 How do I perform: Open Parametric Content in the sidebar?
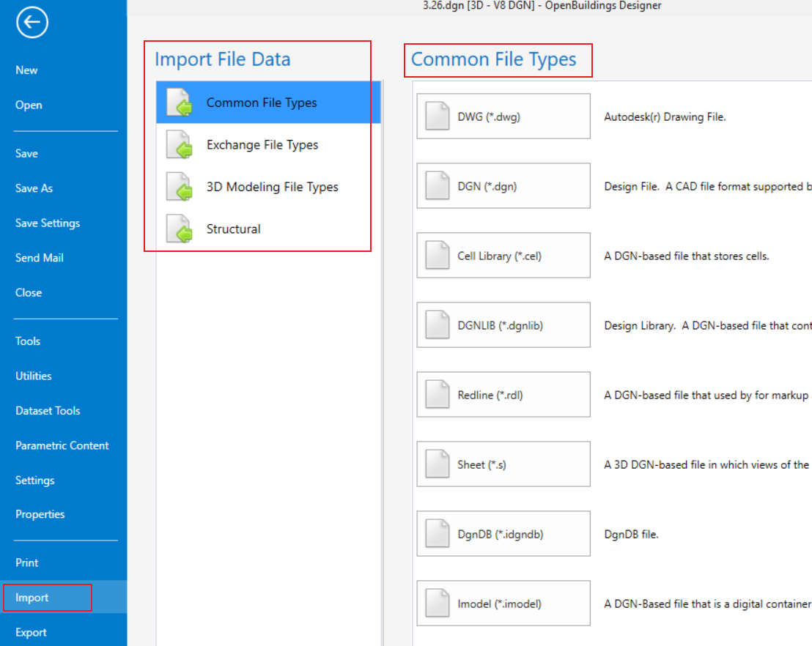[62, 445]
